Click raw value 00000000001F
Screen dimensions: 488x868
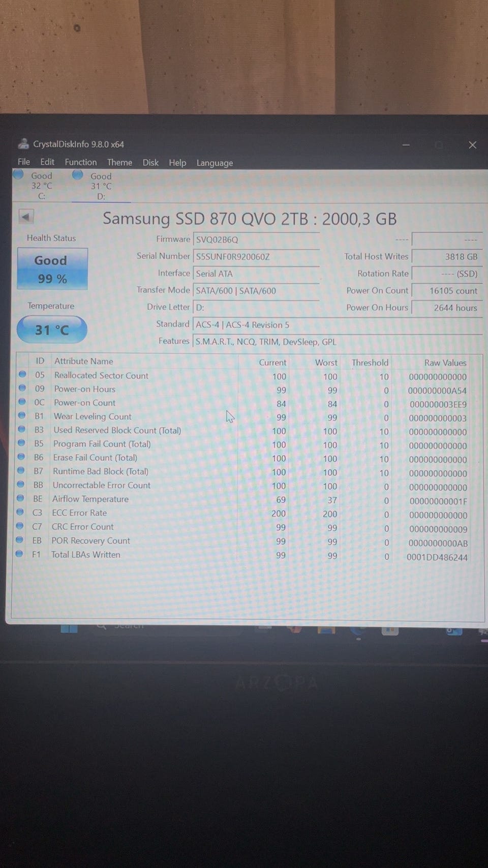(x=438, y=501)
